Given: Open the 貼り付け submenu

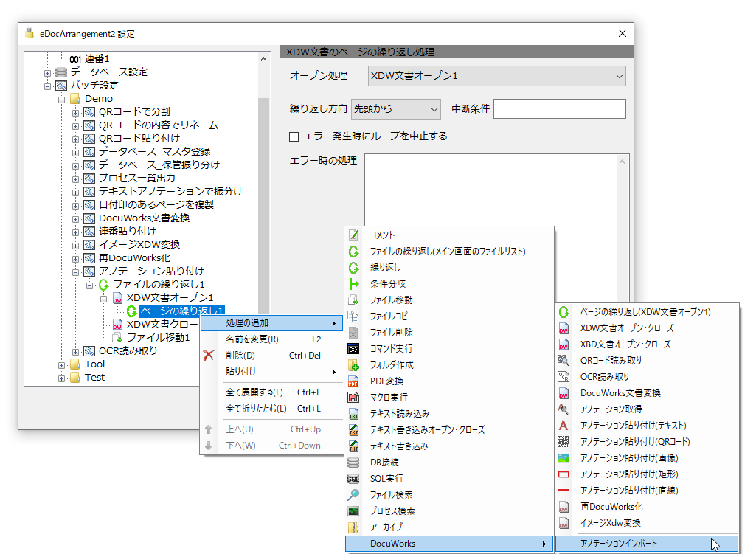Looking at the screenshot, I should coord(271,372).
